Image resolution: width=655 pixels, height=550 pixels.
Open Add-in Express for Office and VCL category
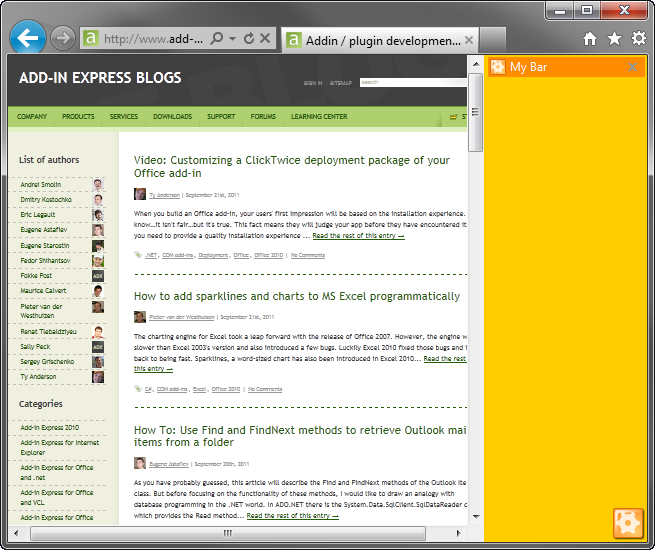(x=57, y=498)
